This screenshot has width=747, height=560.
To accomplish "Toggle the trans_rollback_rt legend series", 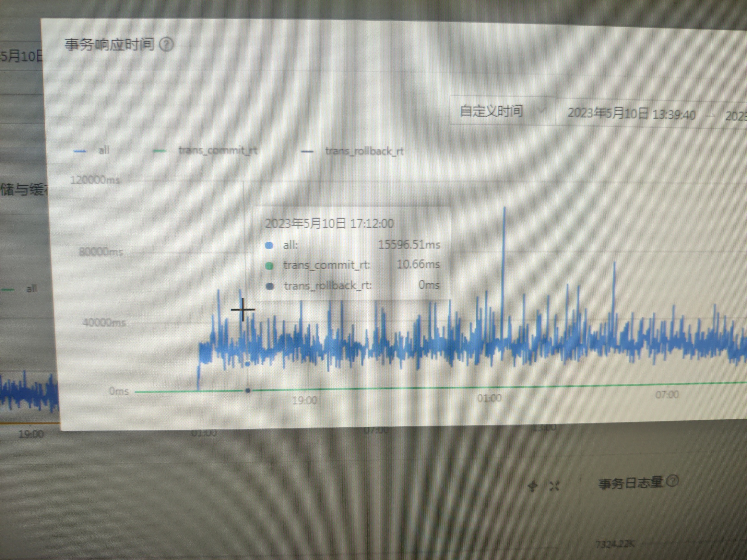I will 352,151.
